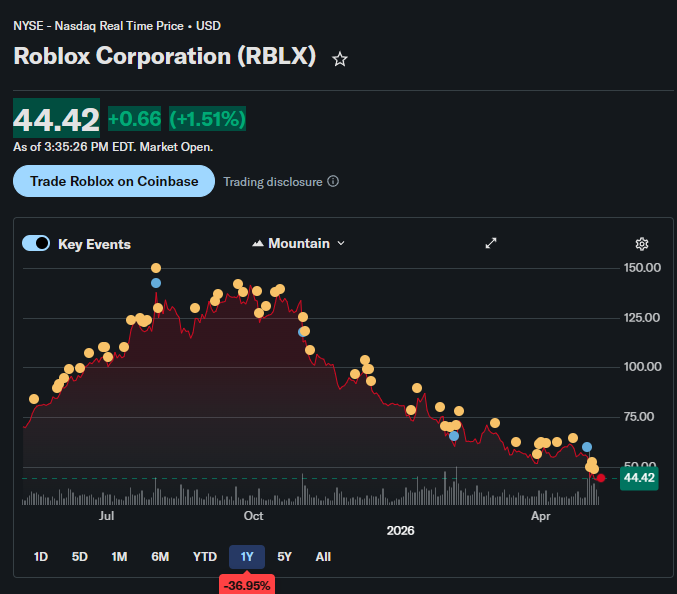
Task: Click the red current price dot on chart
Action: click(x=601, y=478)
